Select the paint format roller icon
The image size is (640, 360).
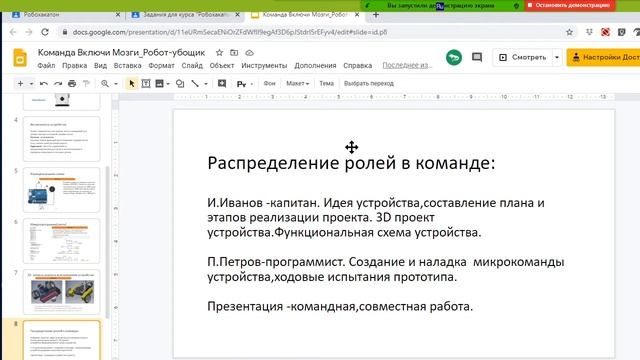coord(86,84)
